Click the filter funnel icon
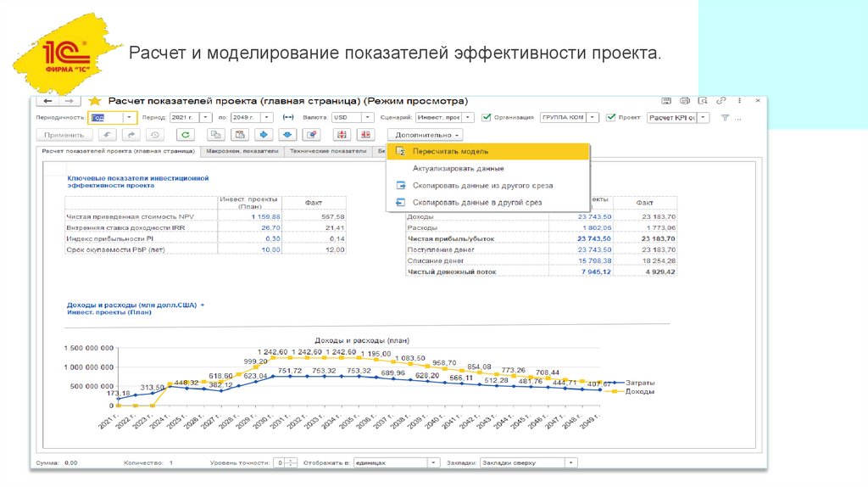The width and height of the screenshot is (868, 487). pyautogui.click(x=725, y=117)
